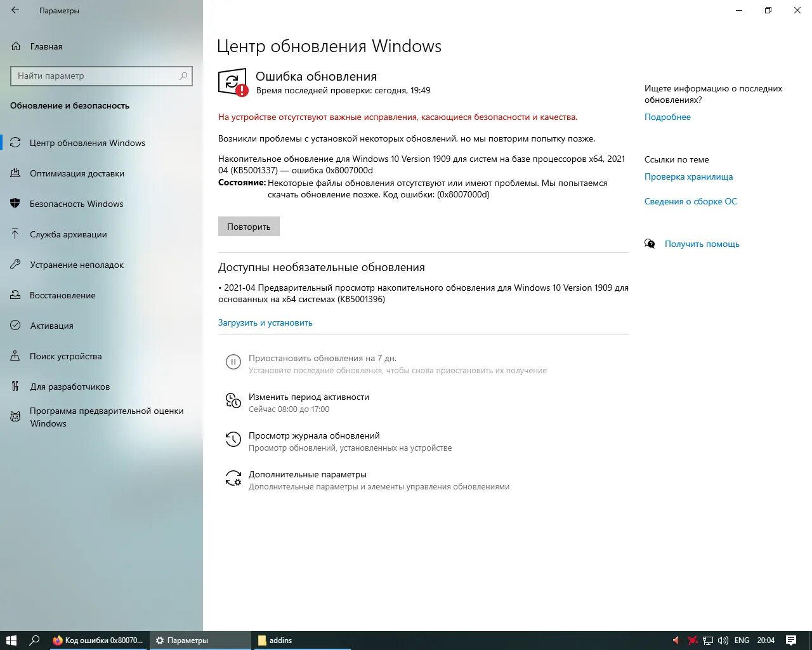The image size is (812, 650).
Task: Open Программа предварительной оценки Windows
Action: click(x=106, y=417)
